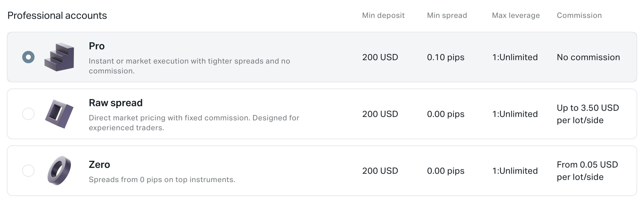Click the Raw spread description text
This screenshot has width=644, height=203.
click(194, 123)
